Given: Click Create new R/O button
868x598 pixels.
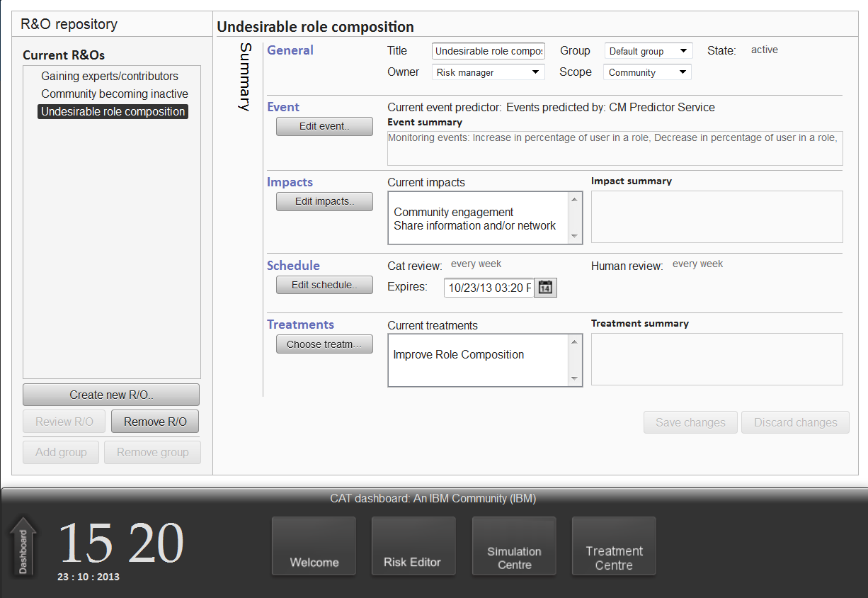Looking at the screenshot, I should tap(111, 395).
